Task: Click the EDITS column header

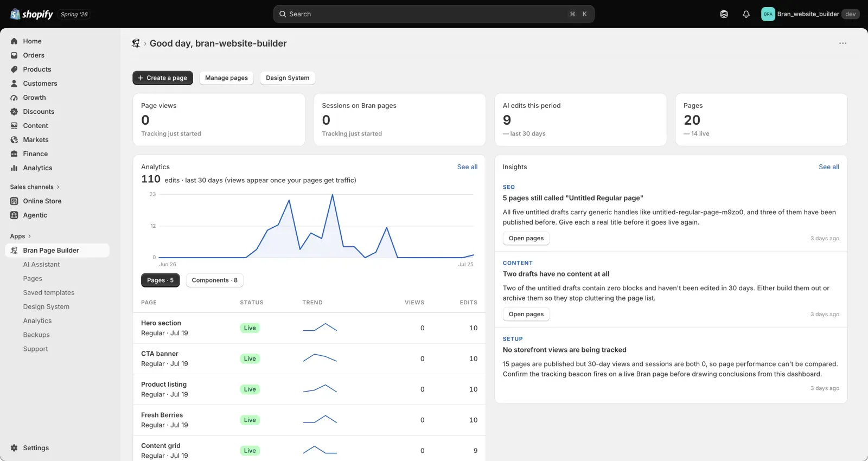Action: [x=469, y=303]
